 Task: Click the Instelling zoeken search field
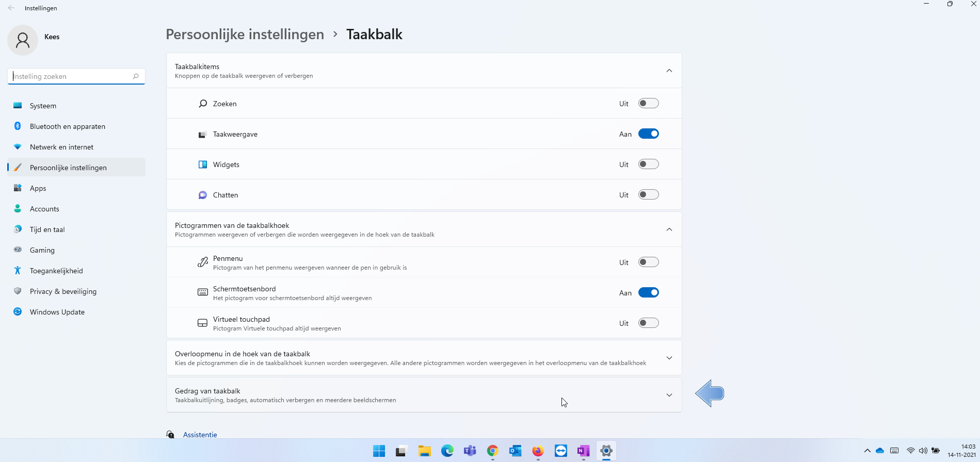76,76
